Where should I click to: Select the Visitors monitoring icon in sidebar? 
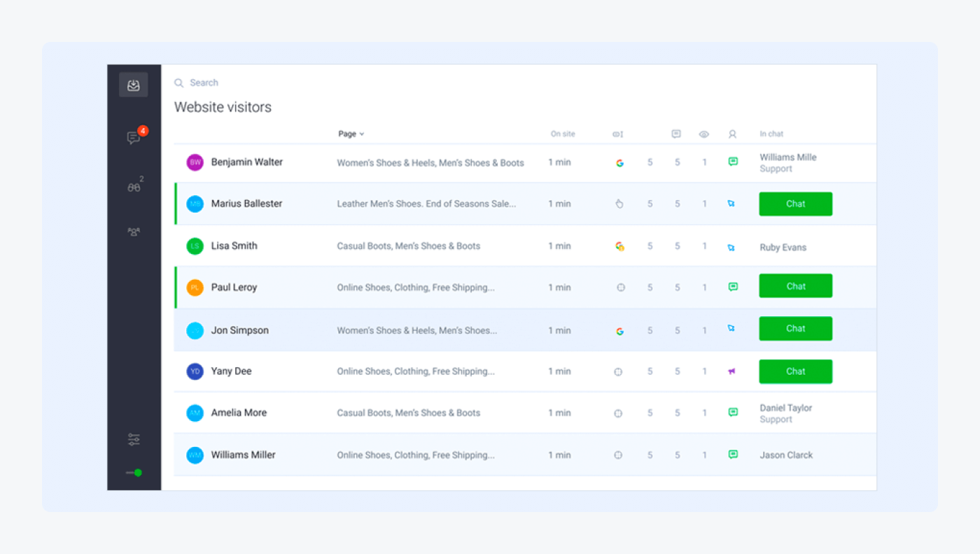click(x=133, y=186)
